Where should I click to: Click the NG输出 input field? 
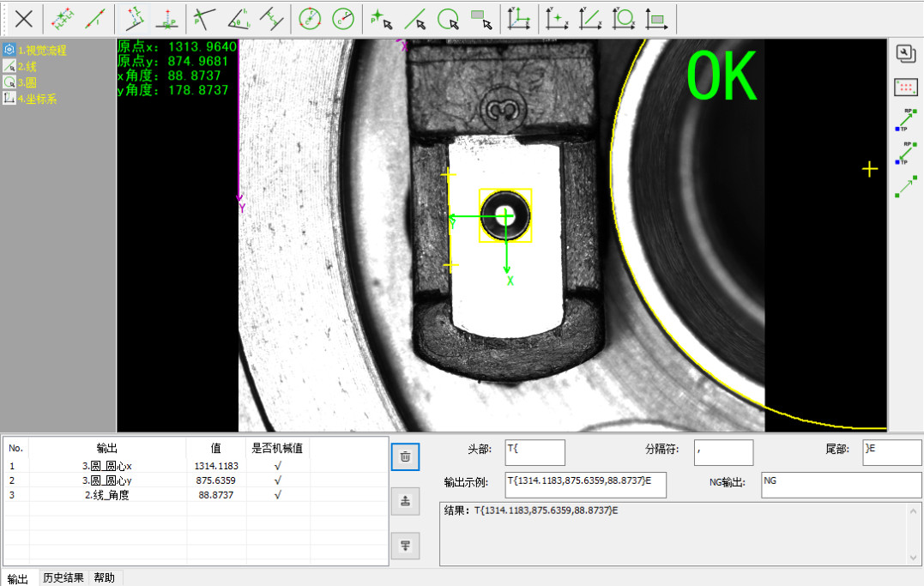841,485
